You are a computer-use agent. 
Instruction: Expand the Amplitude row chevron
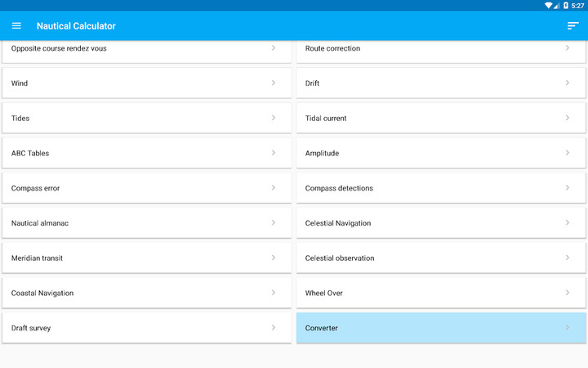pos(568,153)
